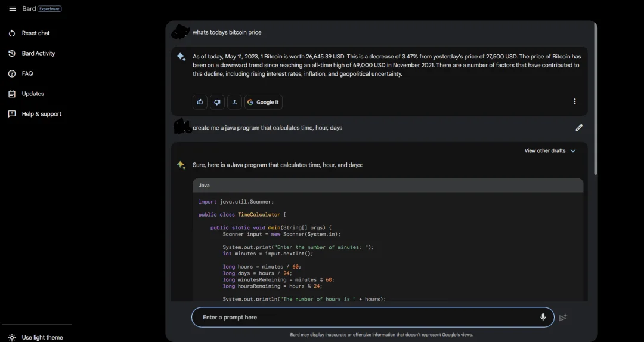Click the user avatar beside java prompt

point(182,126)
